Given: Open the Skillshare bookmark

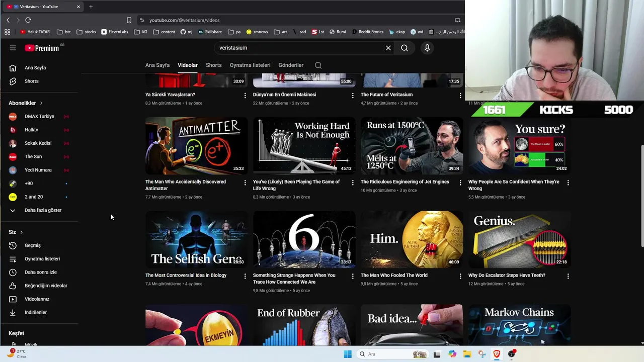Looking at the screenshot, I should [x=210, y=32].
